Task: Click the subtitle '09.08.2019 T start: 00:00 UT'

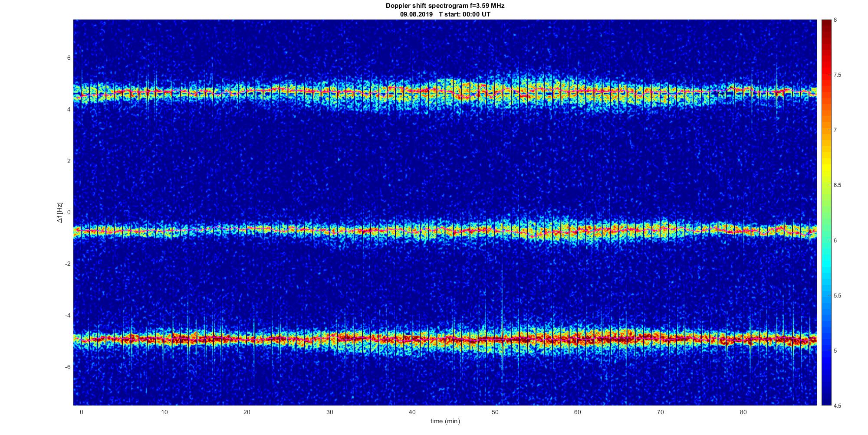Action: (x=445, y=14)
